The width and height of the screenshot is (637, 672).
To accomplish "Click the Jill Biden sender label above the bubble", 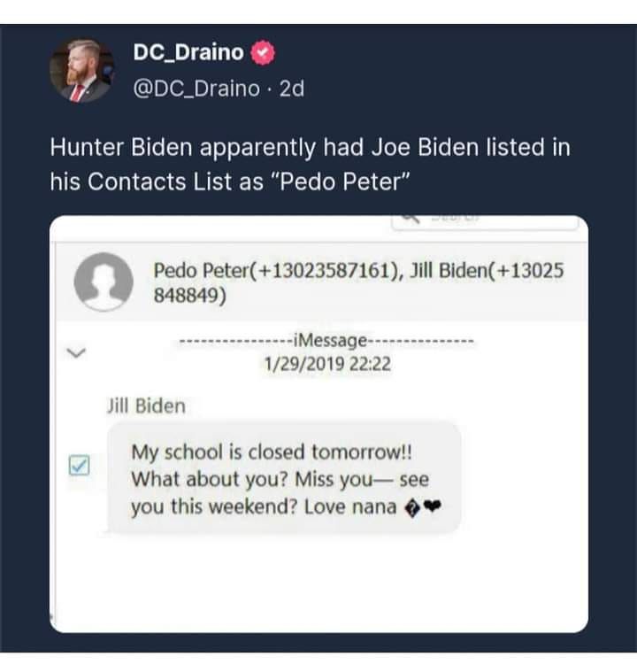I will (146, 406).
